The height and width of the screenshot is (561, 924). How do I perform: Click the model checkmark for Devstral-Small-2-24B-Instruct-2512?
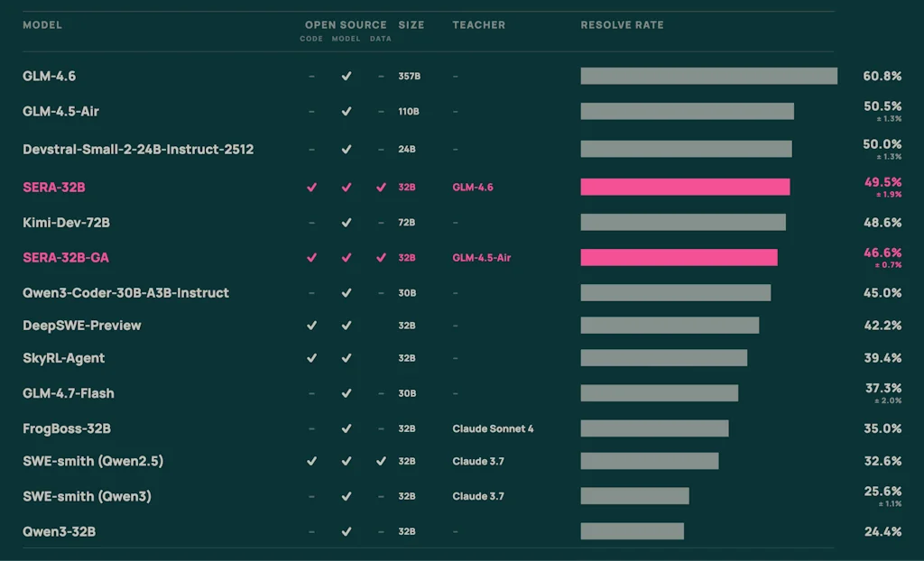pos(346,149)
